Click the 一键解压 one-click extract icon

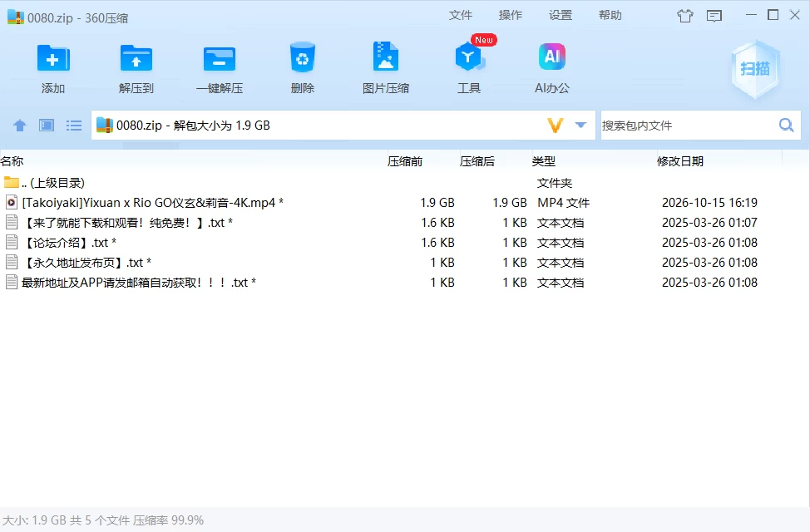point(220,59)
